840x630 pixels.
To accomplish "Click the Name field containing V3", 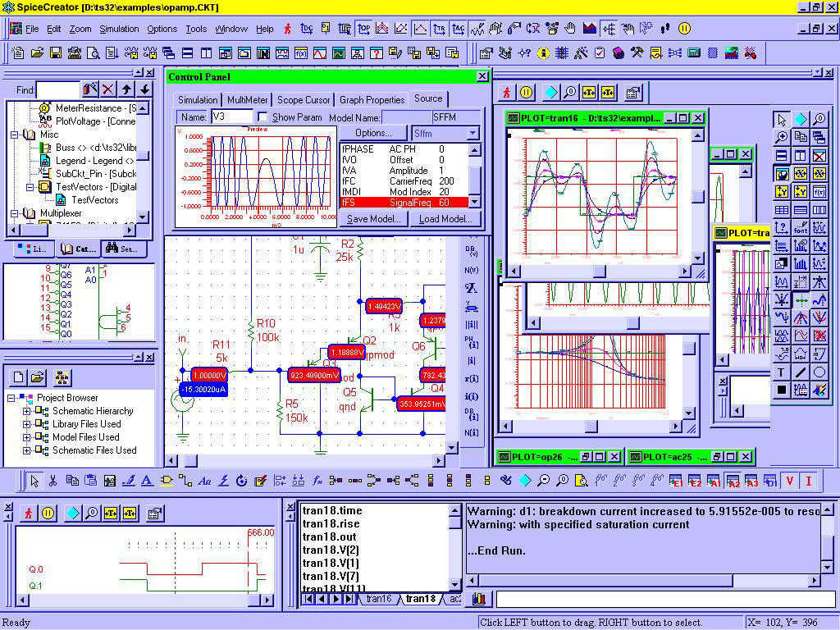I will coord(232,116).
